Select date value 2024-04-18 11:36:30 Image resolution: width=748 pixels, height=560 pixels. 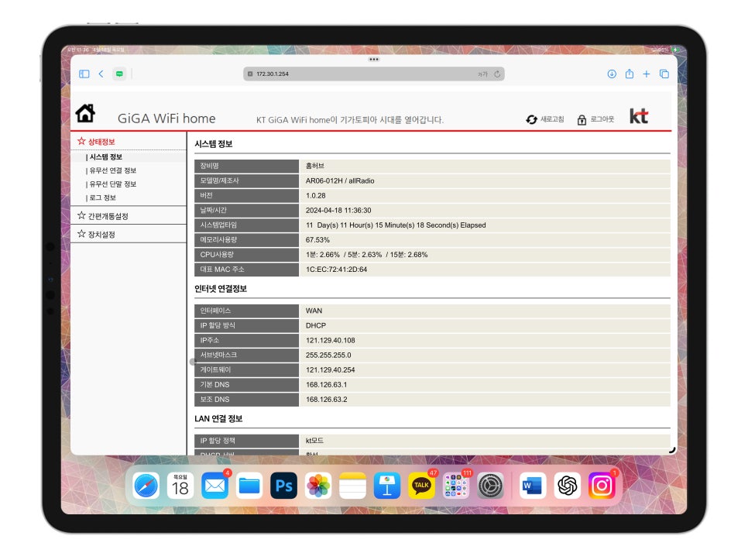pos(338,211)
